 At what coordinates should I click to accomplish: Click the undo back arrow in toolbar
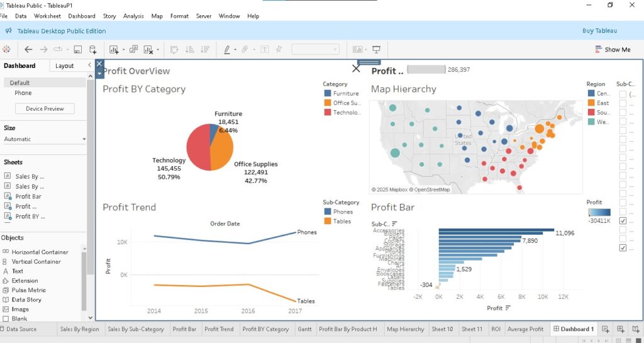tap(28, 50)
